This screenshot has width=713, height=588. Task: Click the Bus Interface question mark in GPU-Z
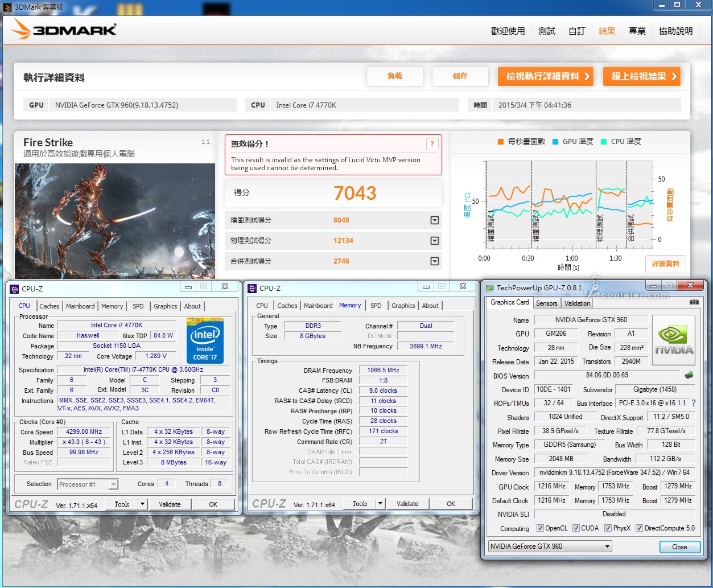tap(693, 403)
